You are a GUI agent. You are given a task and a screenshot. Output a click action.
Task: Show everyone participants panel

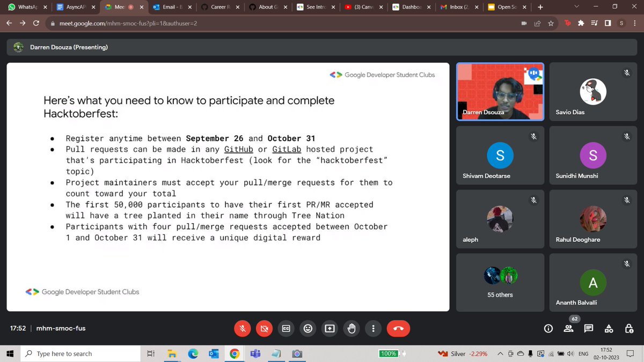click(568, 328)
